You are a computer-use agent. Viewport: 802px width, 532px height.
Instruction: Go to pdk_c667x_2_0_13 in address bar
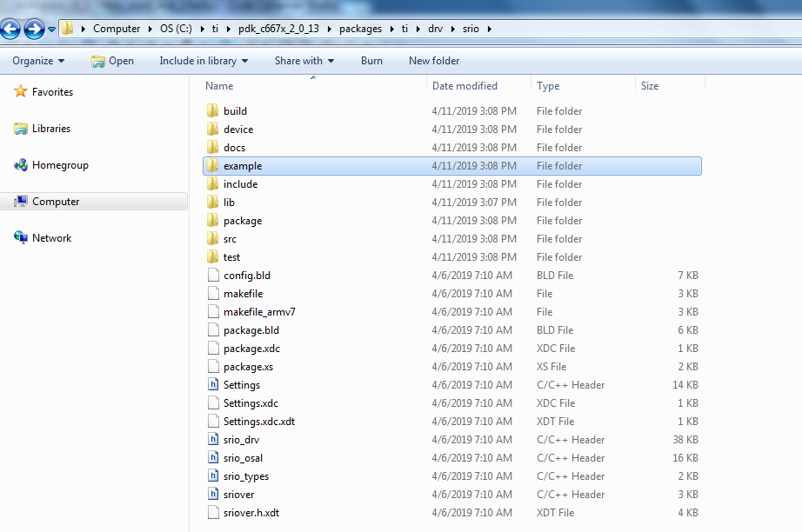[x=278, y=29]
